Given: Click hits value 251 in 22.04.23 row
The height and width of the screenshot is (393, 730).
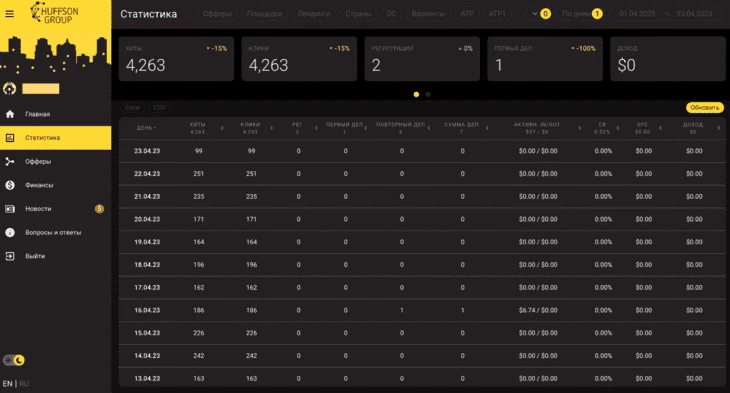Looking at the screenshot, I should [x=199, y=174].
